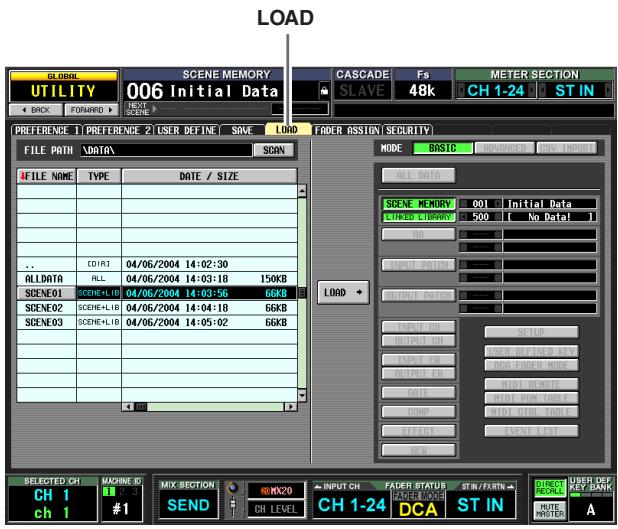
Task: Toggle the DIRECT RECALL button
Action: point(550,488)
